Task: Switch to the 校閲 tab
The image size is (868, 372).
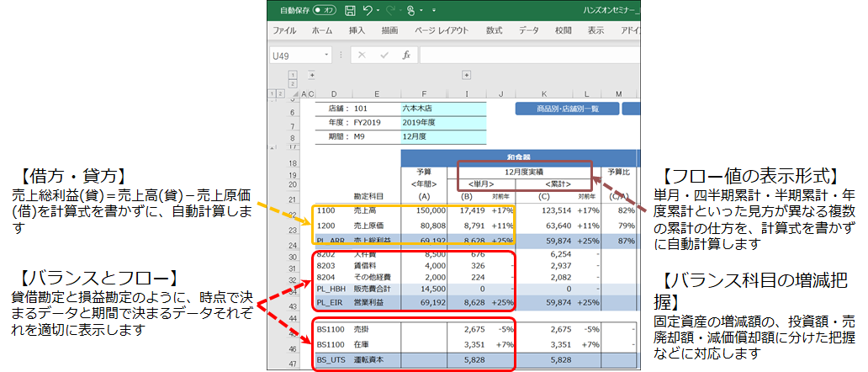Action: tap(564, 30)
